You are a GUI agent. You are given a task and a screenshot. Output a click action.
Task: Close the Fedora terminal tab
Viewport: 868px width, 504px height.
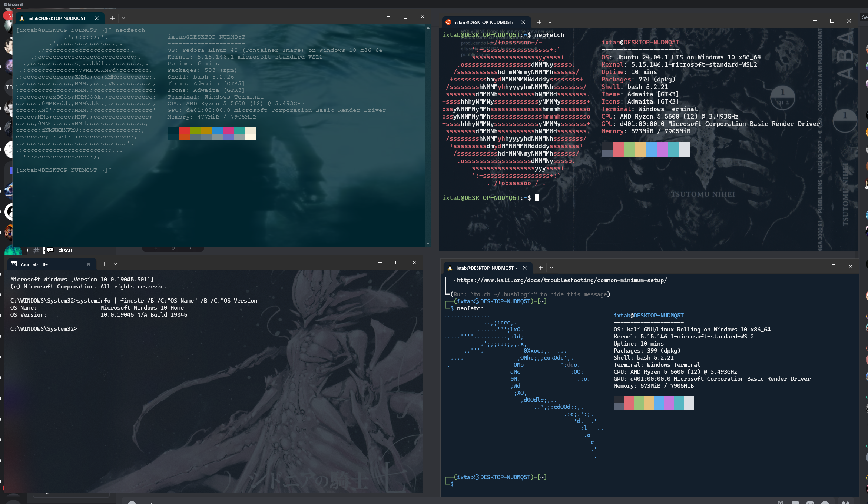coord(97,18)
